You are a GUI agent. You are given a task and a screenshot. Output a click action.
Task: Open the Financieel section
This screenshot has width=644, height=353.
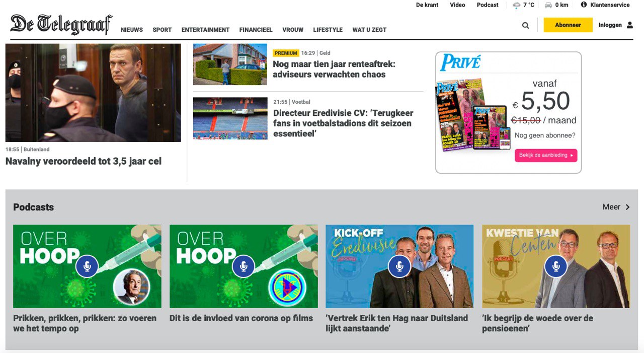tap(256, 30)
